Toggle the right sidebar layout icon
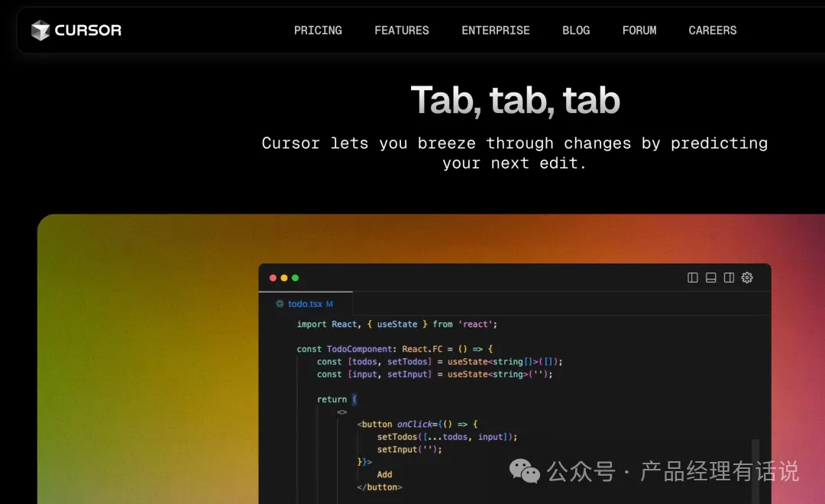 coord(729,278)
